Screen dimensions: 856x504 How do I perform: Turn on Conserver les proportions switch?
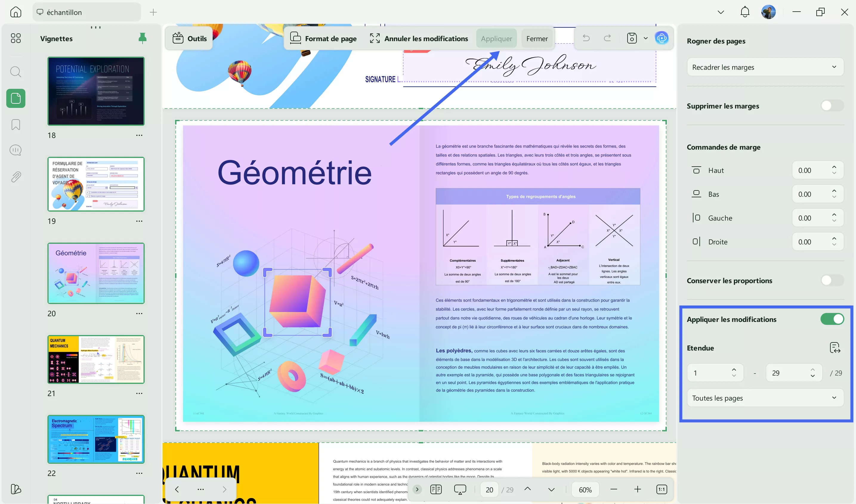832,280
